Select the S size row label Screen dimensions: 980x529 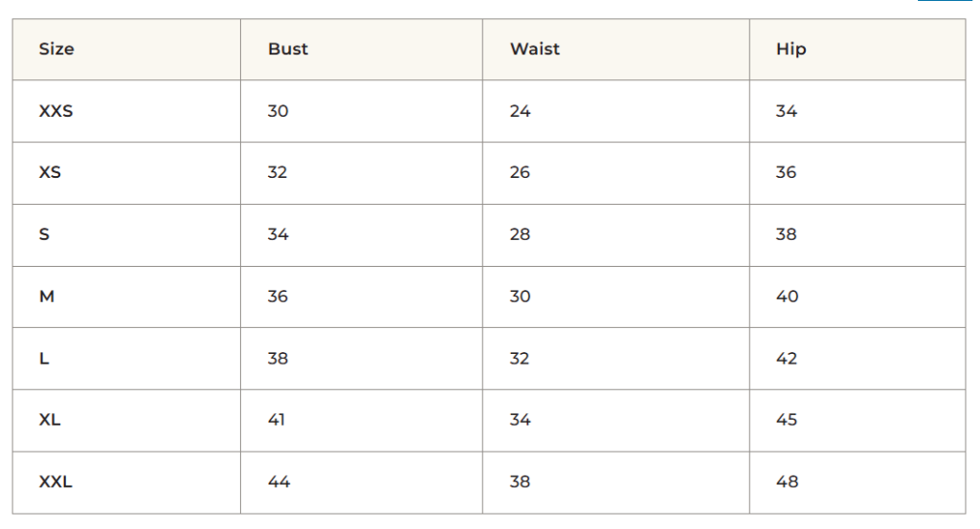[x=44, y=234]
